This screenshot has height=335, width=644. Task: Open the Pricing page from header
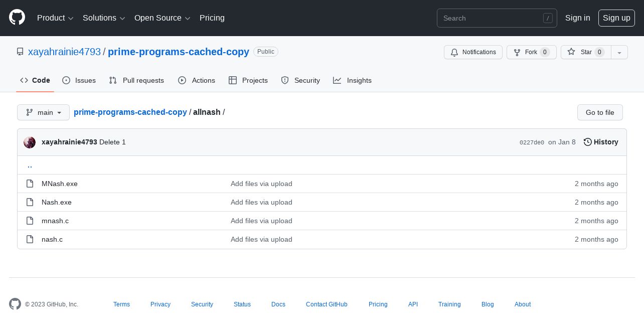pyautogui.click(x=212, y=18)
